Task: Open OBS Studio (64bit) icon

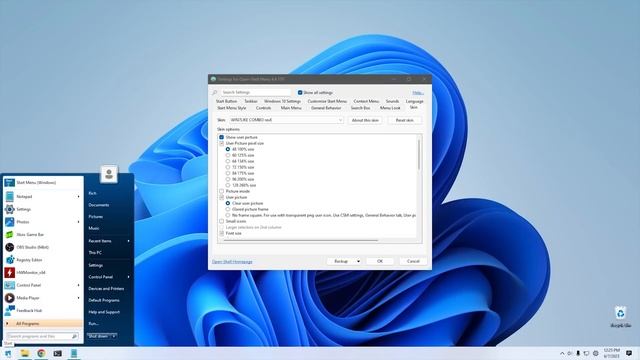Action: [9, 247]
